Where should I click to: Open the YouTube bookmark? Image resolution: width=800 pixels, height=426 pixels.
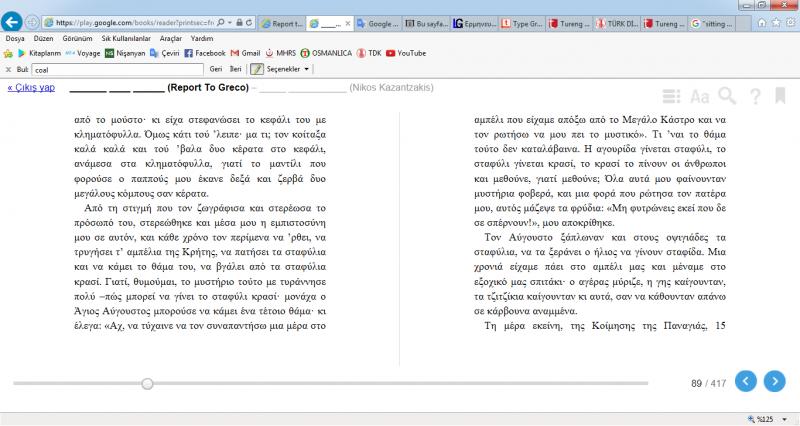pos(406,53)
